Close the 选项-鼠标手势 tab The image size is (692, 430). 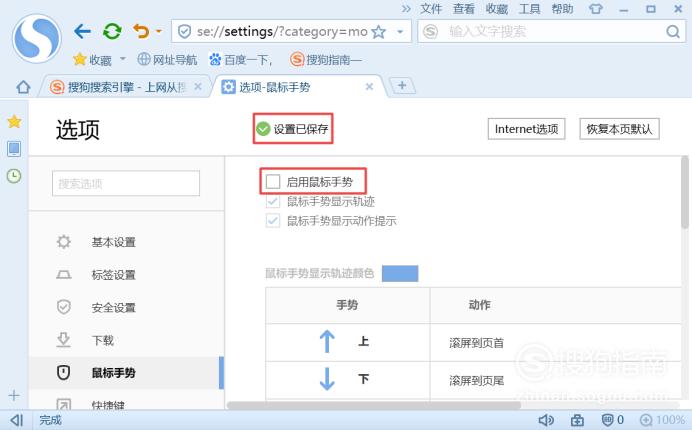pos(369,87)
